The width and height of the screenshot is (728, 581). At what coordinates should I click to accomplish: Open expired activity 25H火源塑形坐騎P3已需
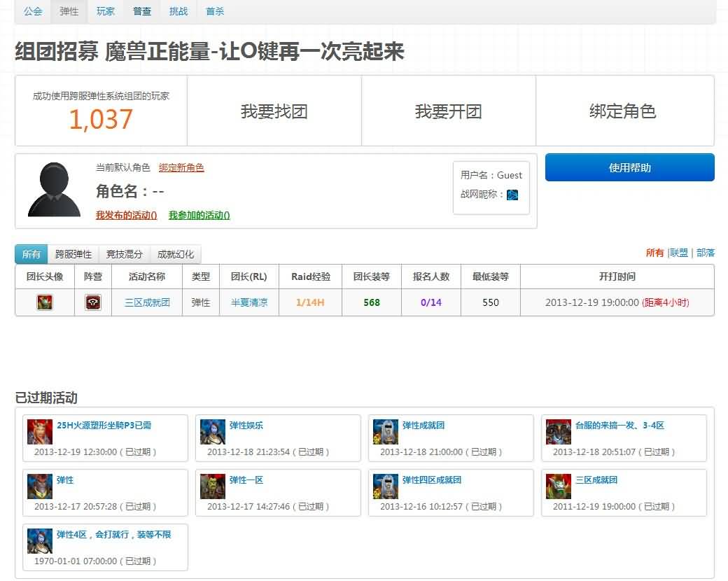click(x=104, y=425)
